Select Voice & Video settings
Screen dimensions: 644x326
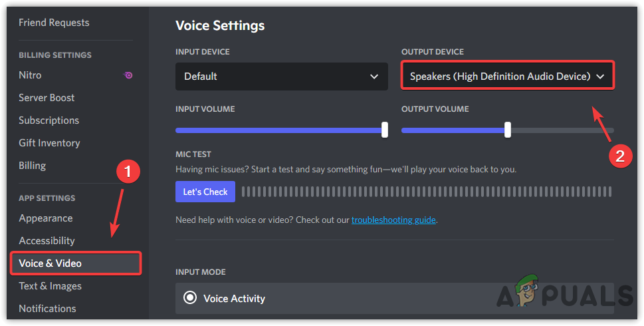coord(76,263)
